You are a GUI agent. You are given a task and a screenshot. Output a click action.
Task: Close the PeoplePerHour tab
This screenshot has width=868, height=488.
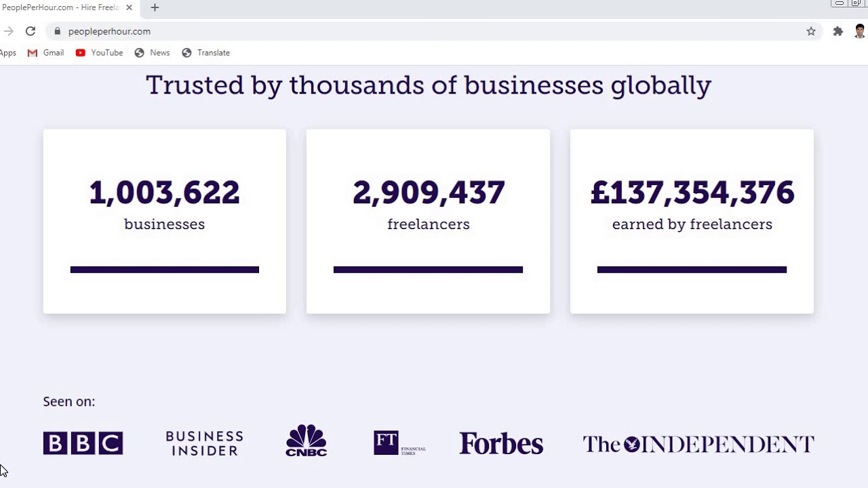pyautogui.click(x=129, y=7)
